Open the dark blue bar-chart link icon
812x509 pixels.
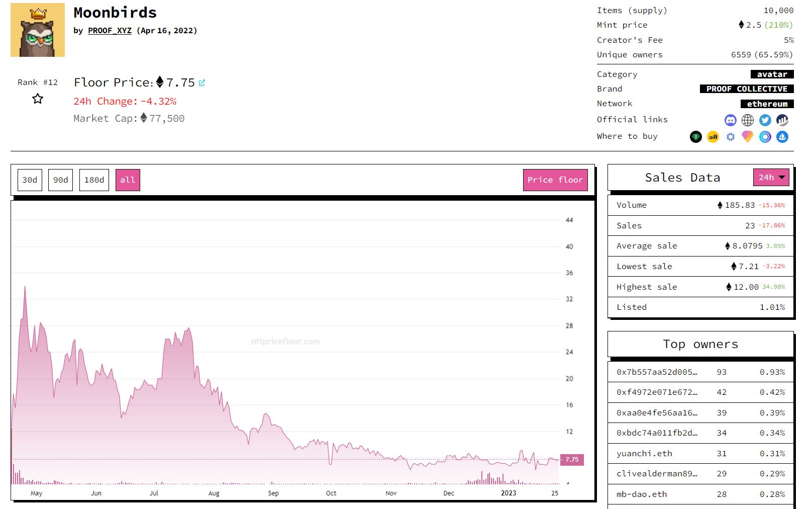tap(782, 120)
